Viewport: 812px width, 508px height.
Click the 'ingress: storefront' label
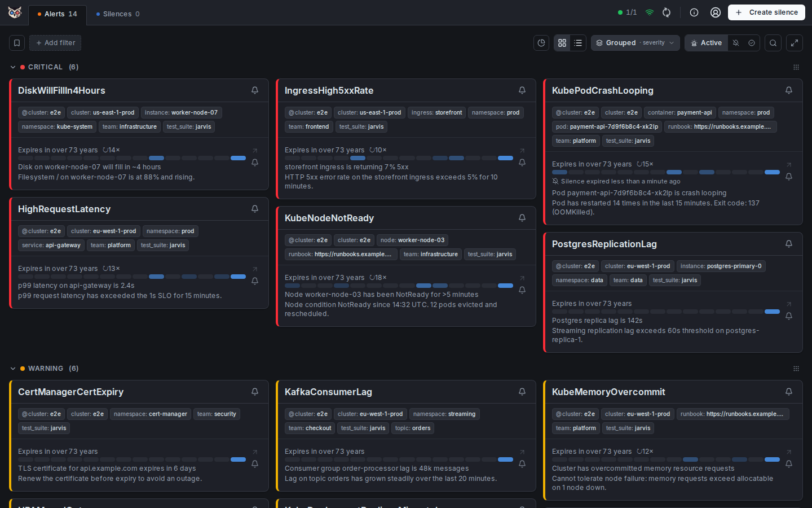(x=436, y=113)
